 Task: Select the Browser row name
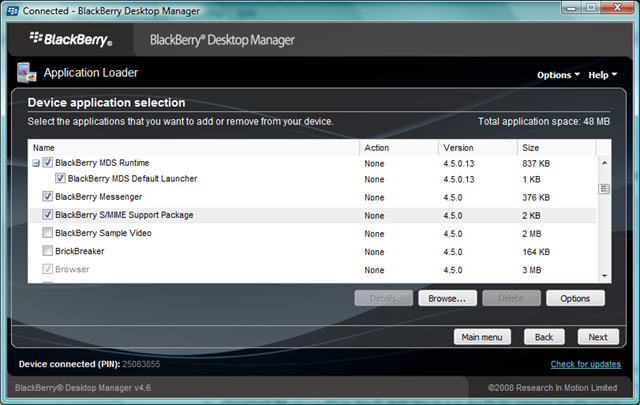pyautogui.click(x=72, y=269)
